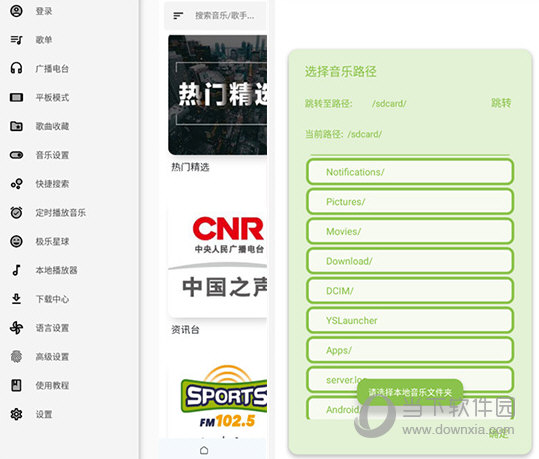539x459 pixels.
Task: Click the 快捷搜索 label
Action: click(x=52, y=184)
